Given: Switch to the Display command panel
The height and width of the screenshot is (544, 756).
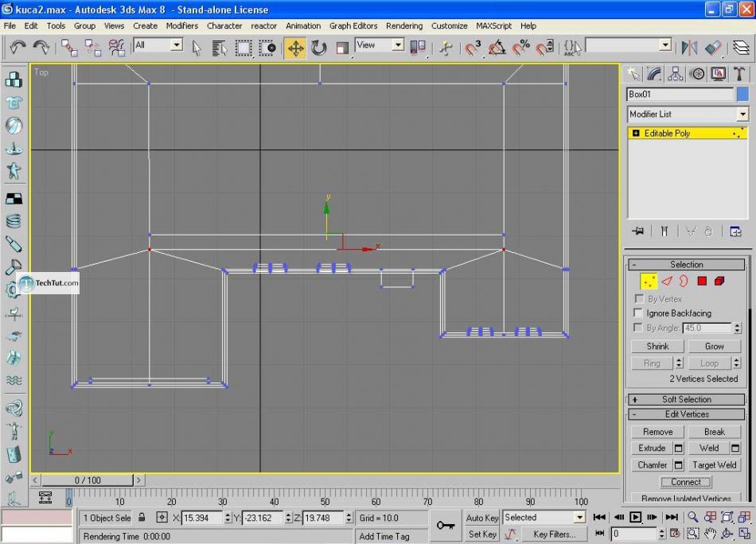Looking at the screenshot, I should click(x=718, y=74).
